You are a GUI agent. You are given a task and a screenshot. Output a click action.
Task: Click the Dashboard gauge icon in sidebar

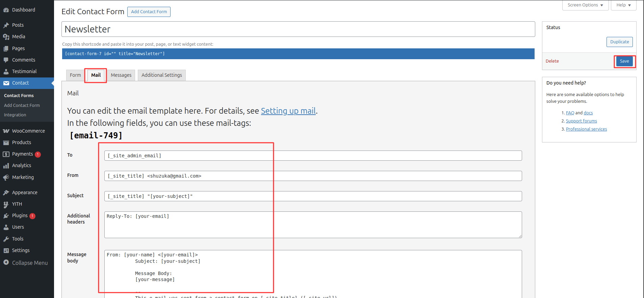point(6,10)
